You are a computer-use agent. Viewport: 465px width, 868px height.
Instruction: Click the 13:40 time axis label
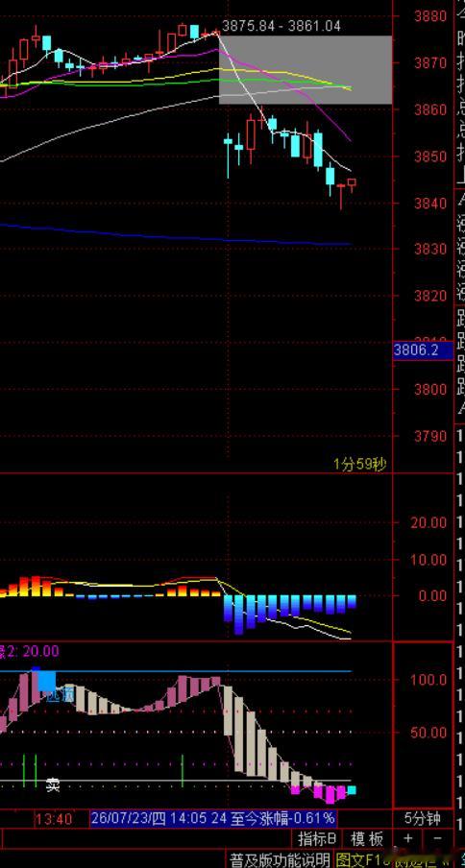point(54,818)
